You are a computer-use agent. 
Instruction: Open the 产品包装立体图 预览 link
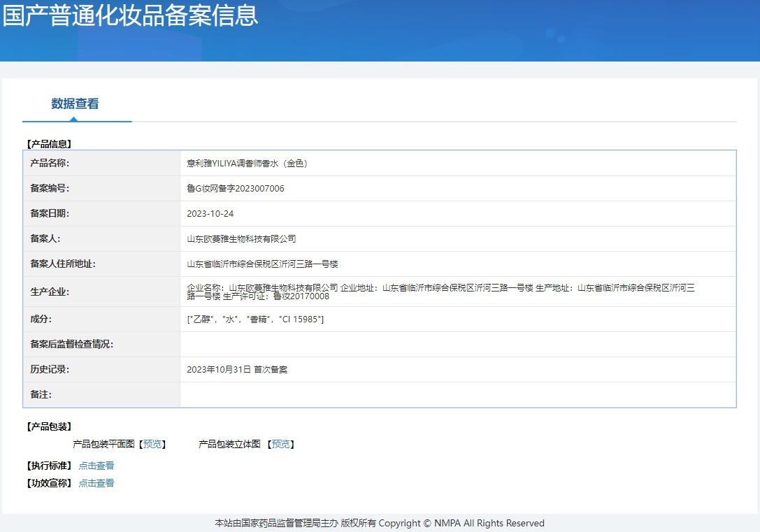(281, 443)
